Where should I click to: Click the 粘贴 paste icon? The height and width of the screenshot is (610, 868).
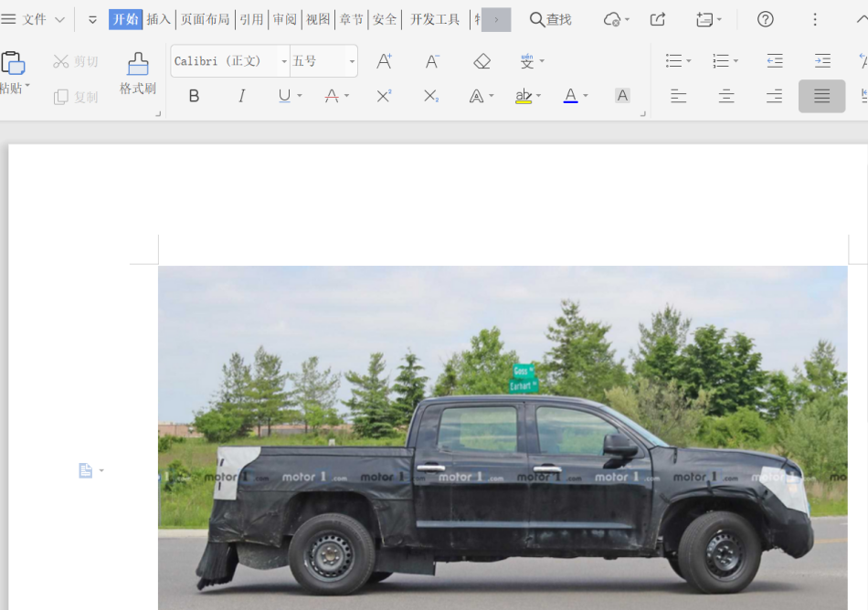pyautogui.click(x=13, y=63)
